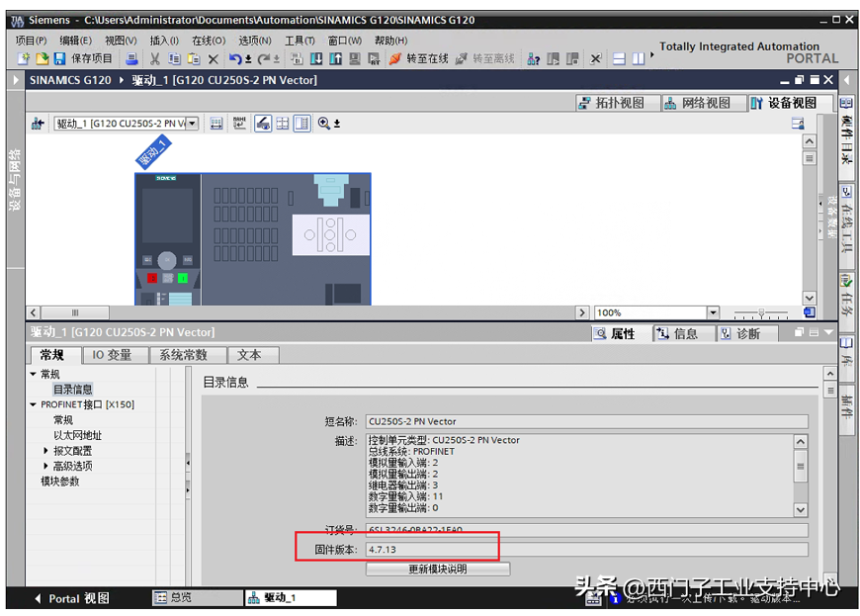Expand the 报文配置 tree node
The height and width of the screenshot is (616, 860).
click(45, 451)
